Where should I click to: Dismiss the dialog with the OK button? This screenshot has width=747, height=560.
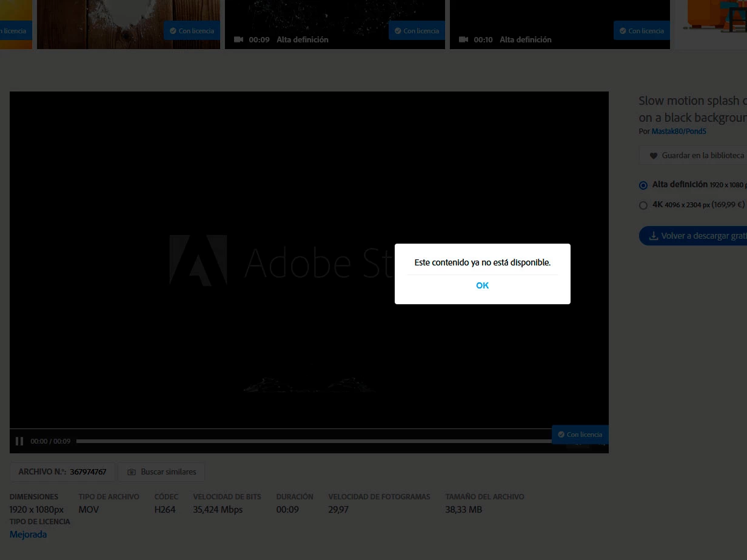[x=482, y=285]
